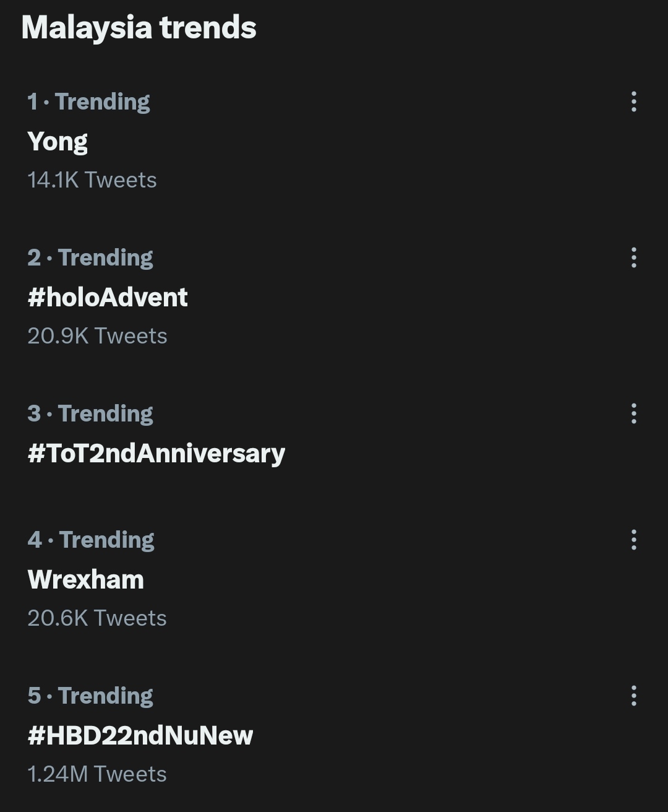Open the Yong trending topic
This screenshot has height=812, width=668.
(58, 142)
